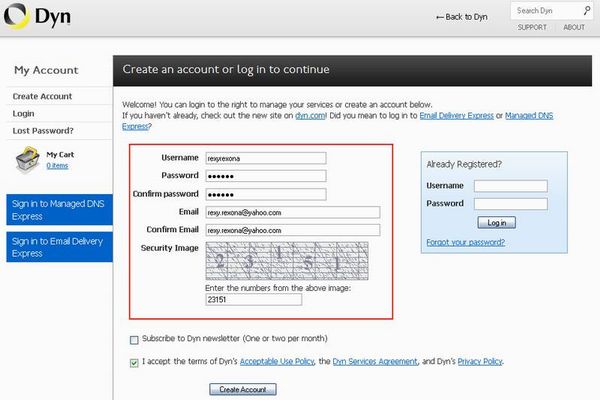
Task: Focus the Confirm Email field
Action: (293, 230)
